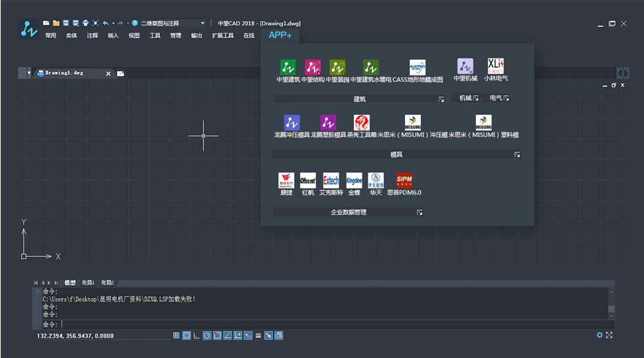Toggle dynamic input in status bar
644x358 pixels.
248,336
